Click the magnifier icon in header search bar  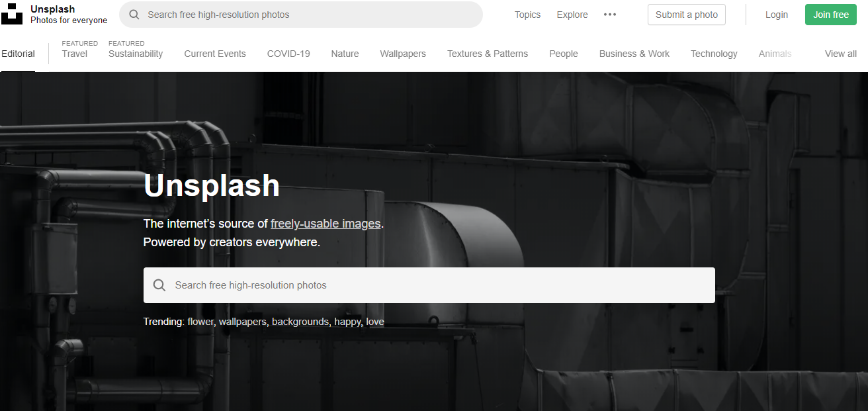pyautogui.click(x=134, y=15)
